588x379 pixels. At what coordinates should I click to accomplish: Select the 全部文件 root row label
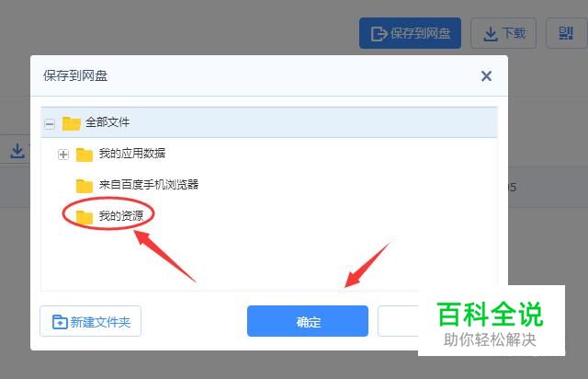[x=107, y=122]
